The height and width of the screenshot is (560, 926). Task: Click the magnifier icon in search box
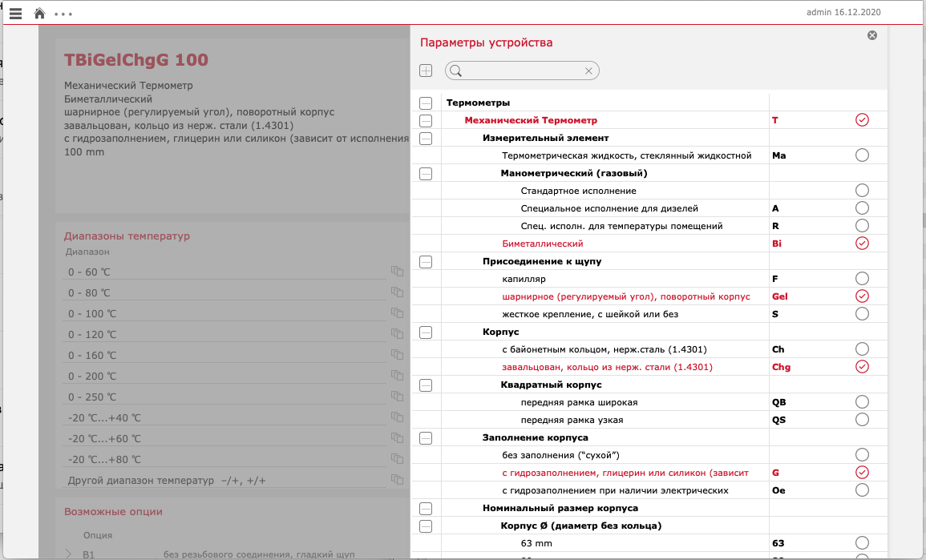tap(456, 71)
